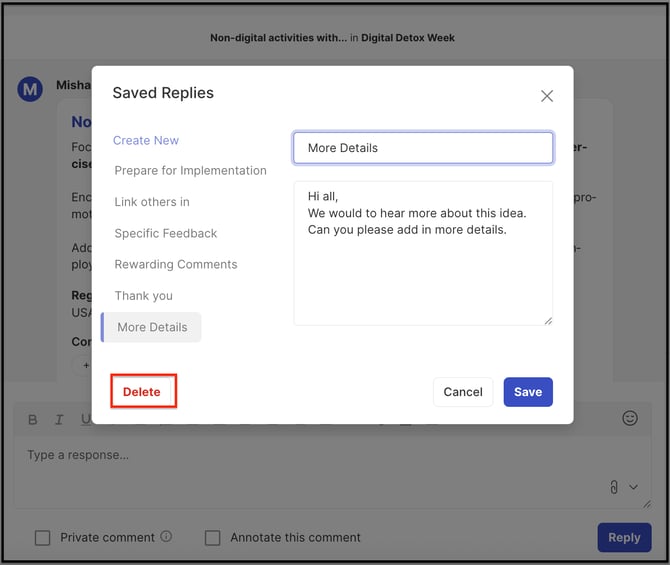
Task: Click Cancel in Saved Replies dialog
Action: pos(463,392)
